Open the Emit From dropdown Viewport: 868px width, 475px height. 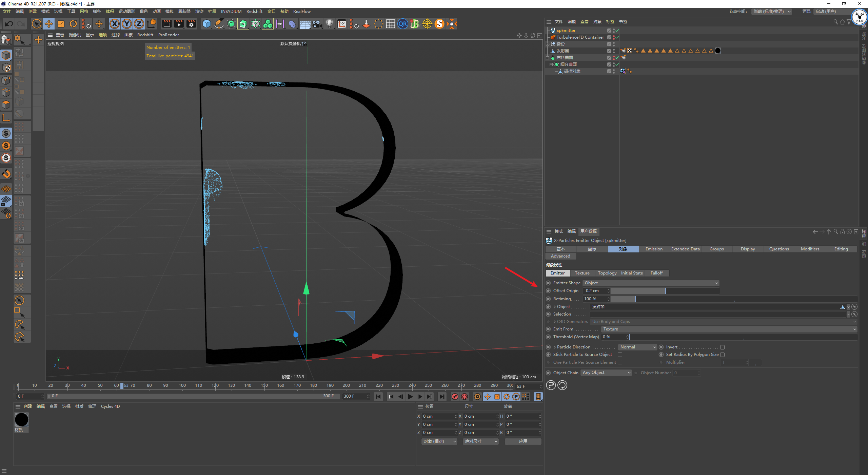[729, 329]
